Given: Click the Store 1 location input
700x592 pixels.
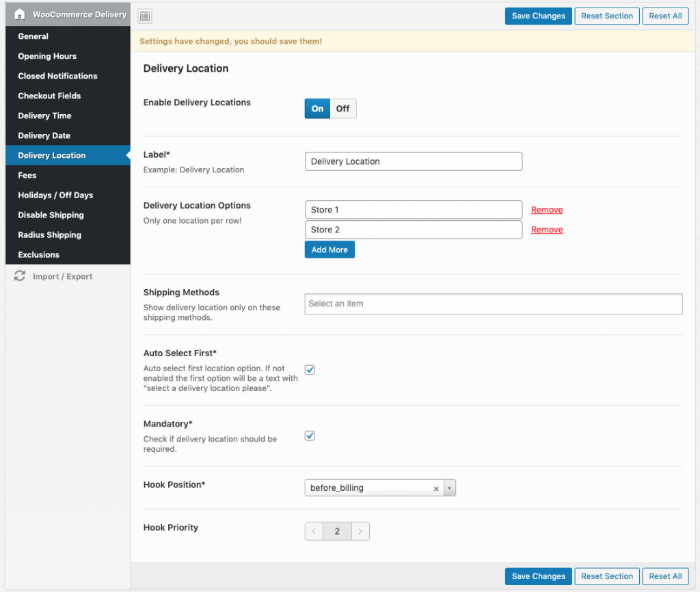Looking at the screenshot, I should pyautogui.click(x=413, y=210).
